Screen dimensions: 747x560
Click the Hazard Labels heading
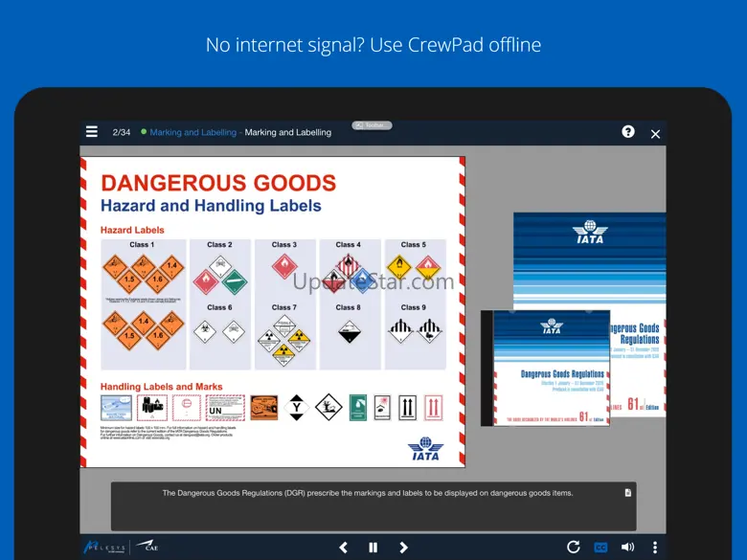click(132, 230)
